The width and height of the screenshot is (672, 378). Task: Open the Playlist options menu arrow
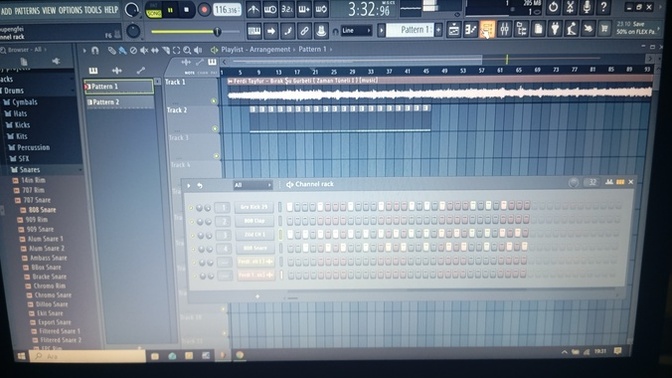point(84,51)
